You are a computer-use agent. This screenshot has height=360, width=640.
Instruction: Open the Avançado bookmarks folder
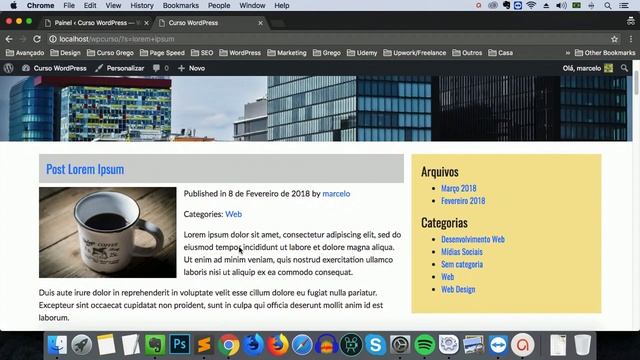point(25,53)
